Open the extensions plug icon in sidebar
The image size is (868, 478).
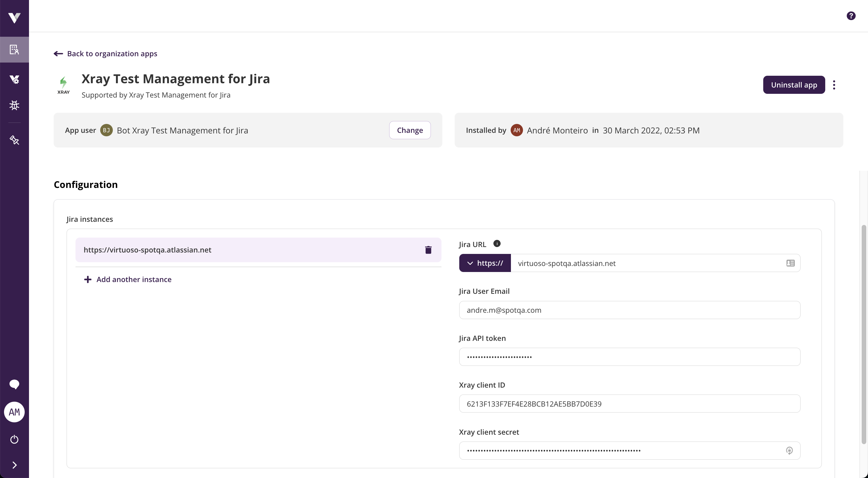click(x=14, y=140)
